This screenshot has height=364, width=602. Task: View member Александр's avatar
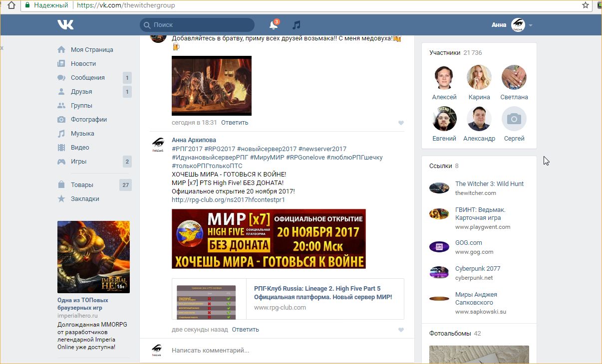tap(479, 119)
